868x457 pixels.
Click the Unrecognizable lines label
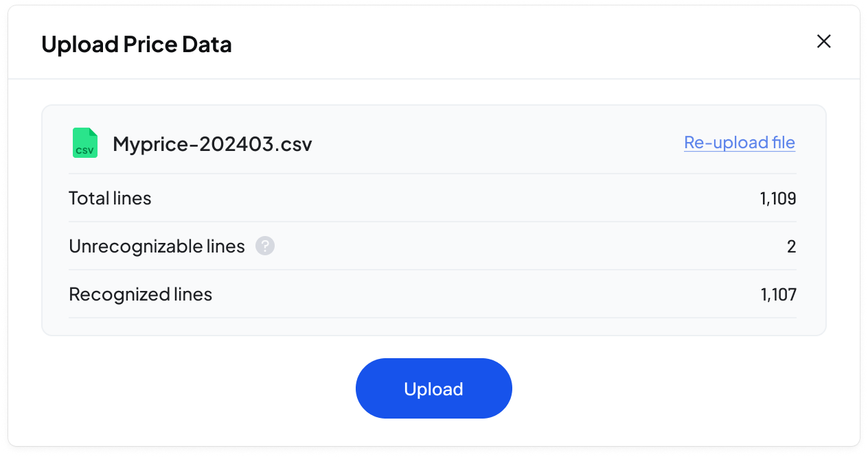point(157,246)
